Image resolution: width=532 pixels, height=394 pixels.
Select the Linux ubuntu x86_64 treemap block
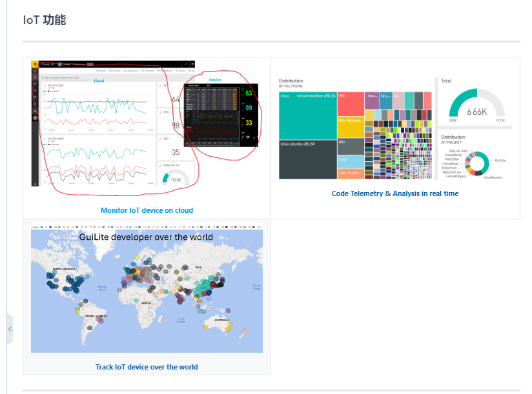(x=307, y=159)
